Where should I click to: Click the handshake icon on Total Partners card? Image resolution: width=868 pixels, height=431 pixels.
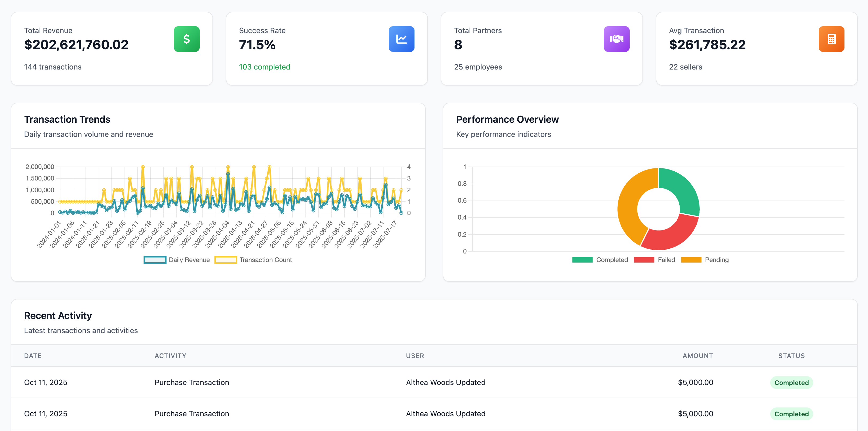coord(617,39)
